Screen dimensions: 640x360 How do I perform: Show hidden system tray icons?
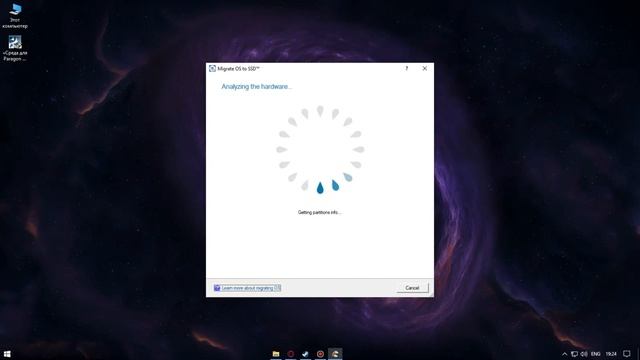(564, 354)
